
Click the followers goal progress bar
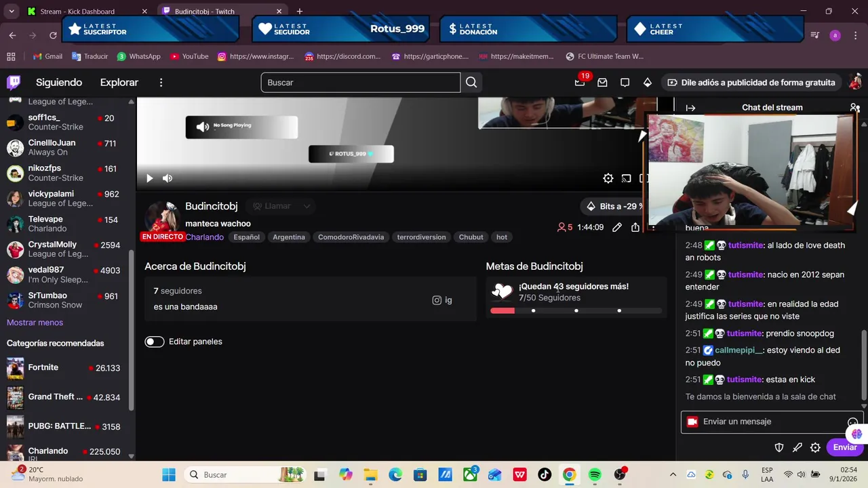[576, 311]
